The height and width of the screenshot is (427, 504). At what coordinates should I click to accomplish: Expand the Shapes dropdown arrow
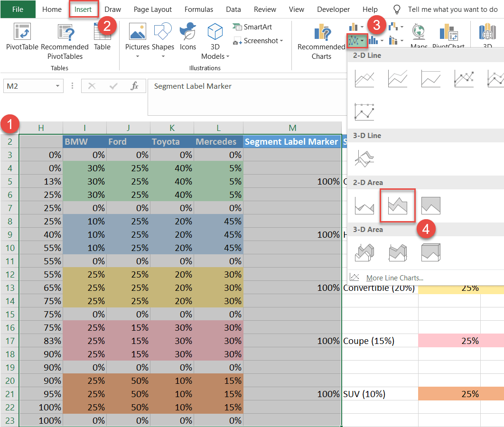point(163,56)
